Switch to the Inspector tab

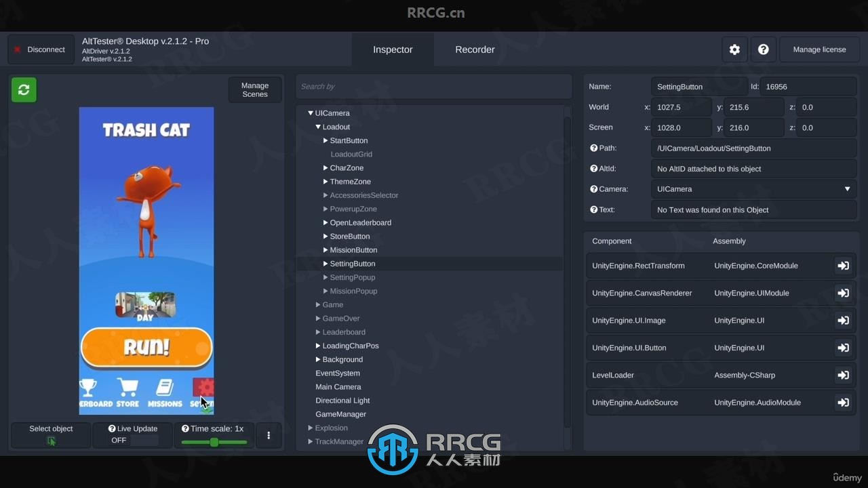[x=393, y=49]
